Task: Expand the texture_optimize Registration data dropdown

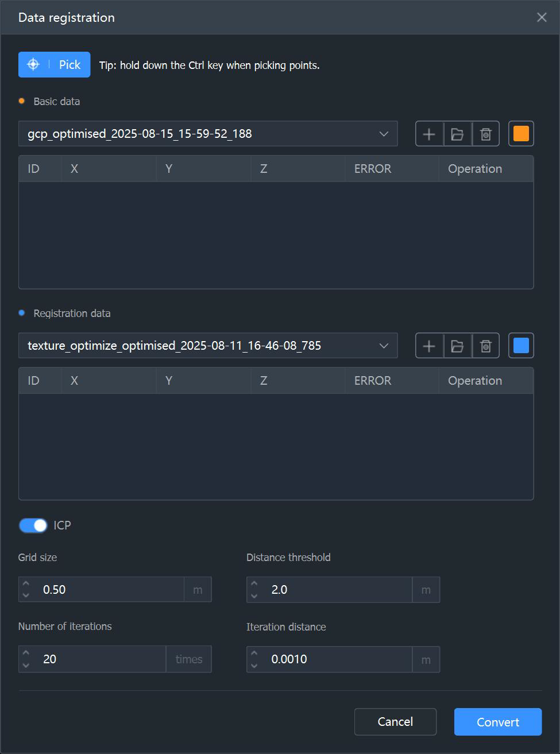Action: [x=208, y=346]
